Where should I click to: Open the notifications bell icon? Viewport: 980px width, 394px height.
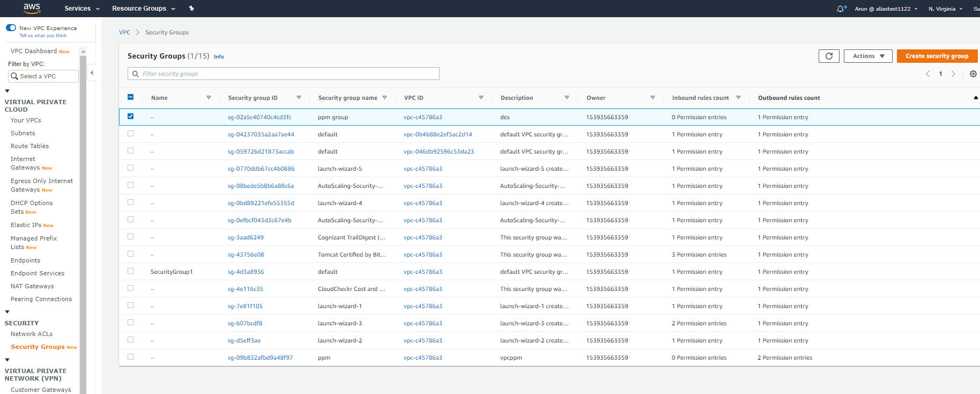841,9
